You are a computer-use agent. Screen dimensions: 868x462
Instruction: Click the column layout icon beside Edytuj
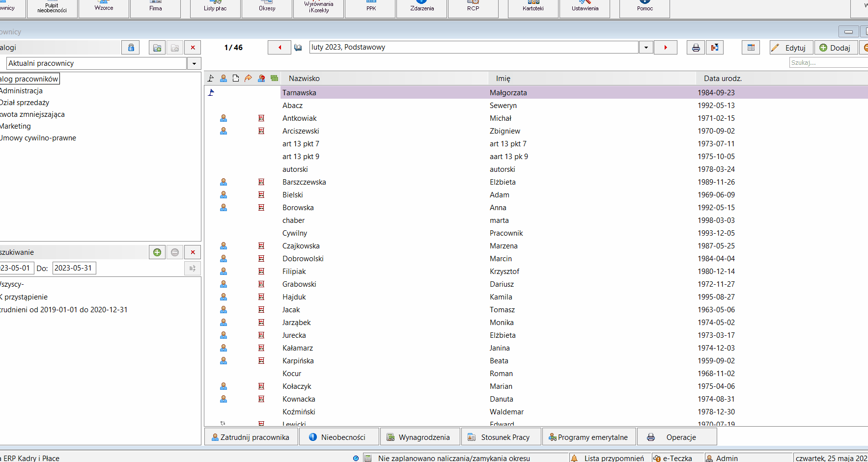(751, 48)
